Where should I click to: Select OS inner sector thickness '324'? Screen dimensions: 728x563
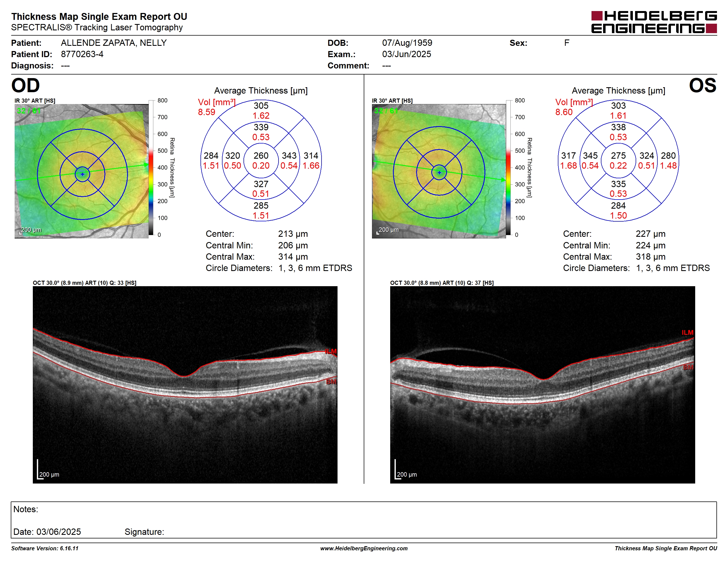647,156
